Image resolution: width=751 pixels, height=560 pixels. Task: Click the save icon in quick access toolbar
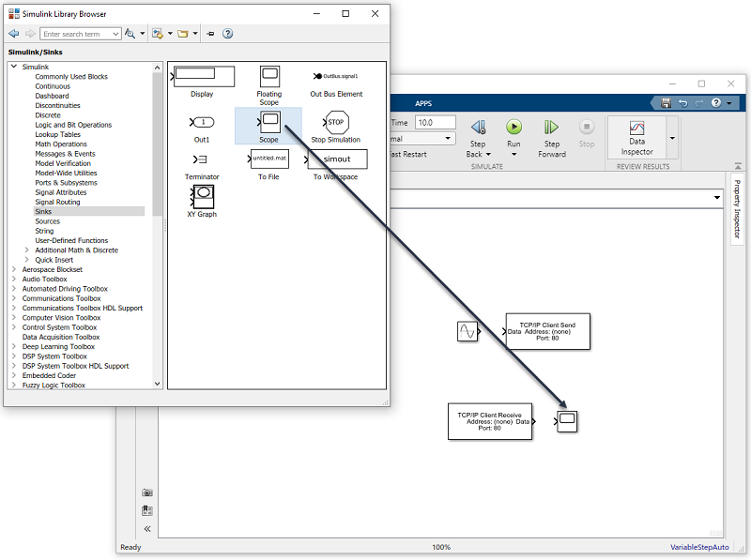(x=666, y=103)
